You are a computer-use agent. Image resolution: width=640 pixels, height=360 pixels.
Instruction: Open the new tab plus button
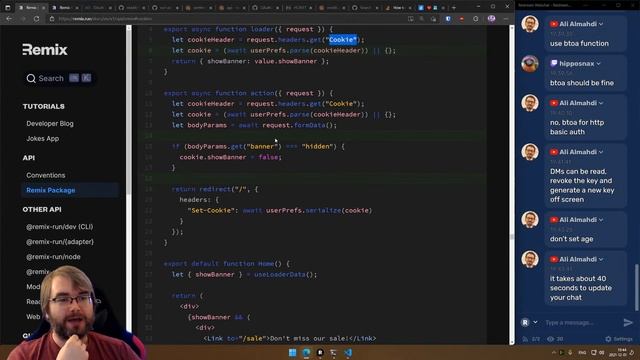click(x=453, y=7)
